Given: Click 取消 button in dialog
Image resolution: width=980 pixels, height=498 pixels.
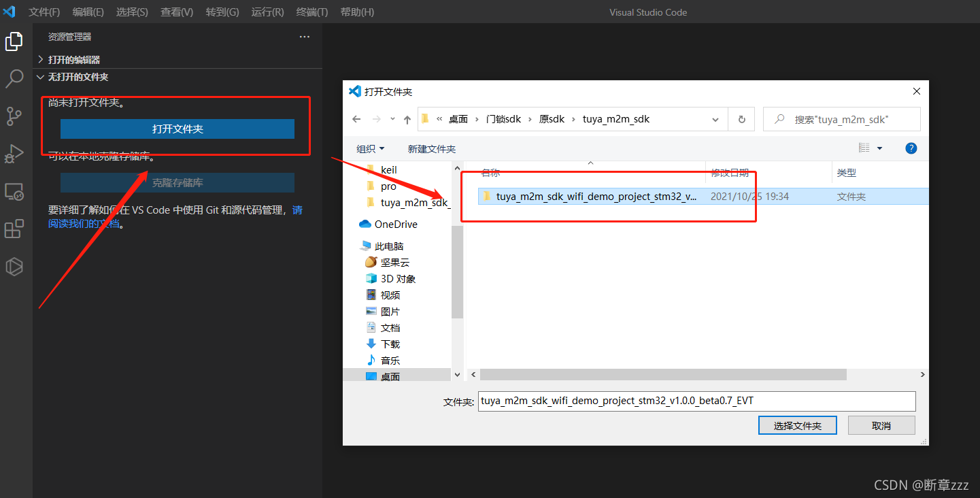Looking at the screenshot, I should click(881, 425).
